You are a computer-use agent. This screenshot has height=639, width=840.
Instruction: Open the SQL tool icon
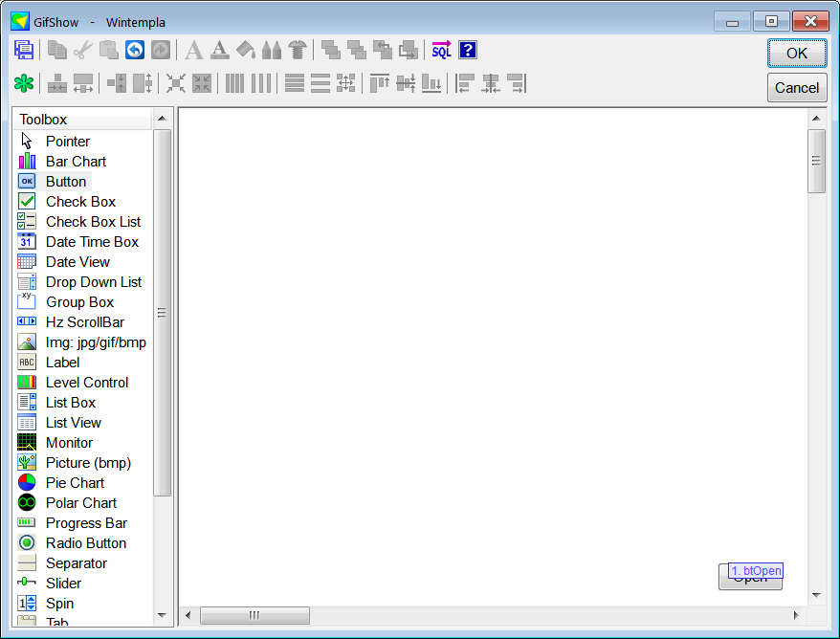coord(441,51)
